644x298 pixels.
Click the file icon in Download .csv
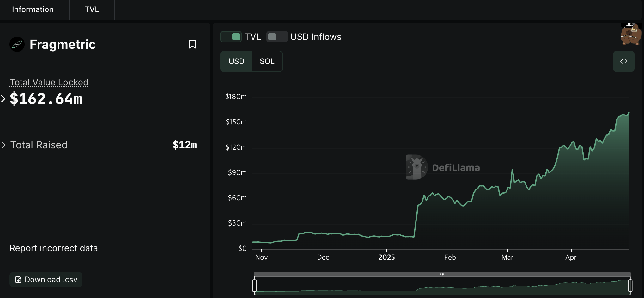coord(18,280)
